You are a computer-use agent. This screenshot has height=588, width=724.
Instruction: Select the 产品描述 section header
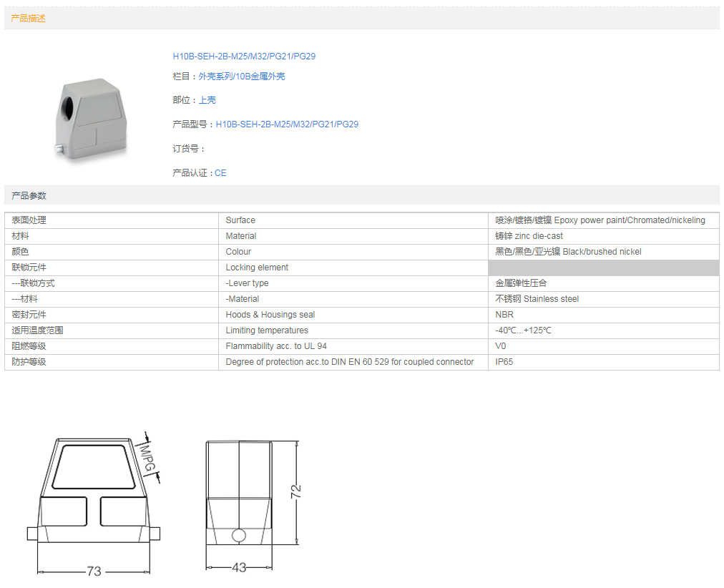pos(29,19)
